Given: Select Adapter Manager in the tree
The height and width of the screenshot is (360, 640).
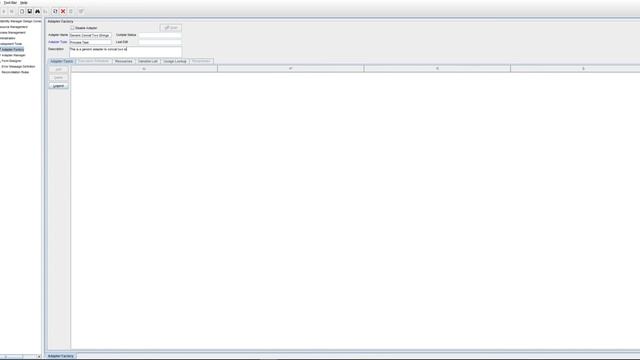Looking at the screenshot, I should click(x=13, y=55).
